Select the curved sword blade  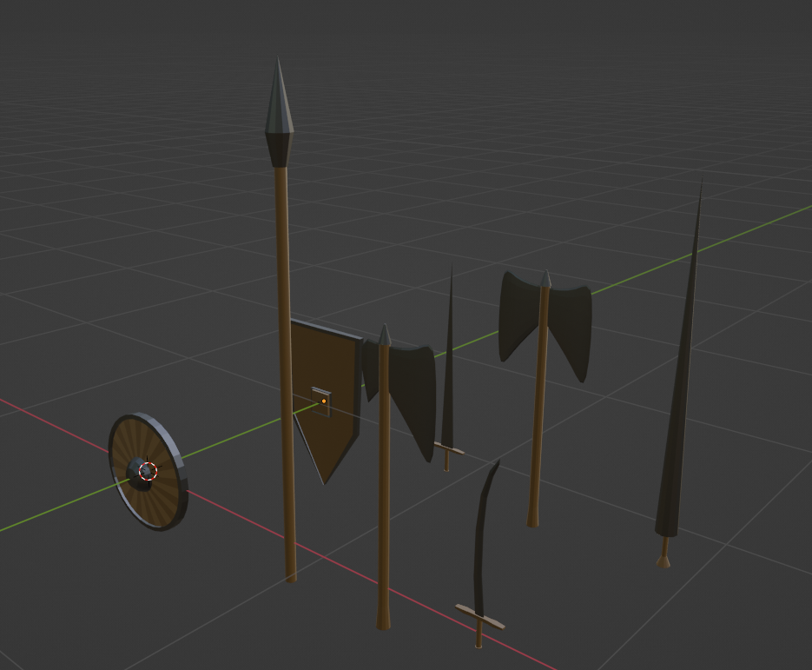tap(484, 539)
